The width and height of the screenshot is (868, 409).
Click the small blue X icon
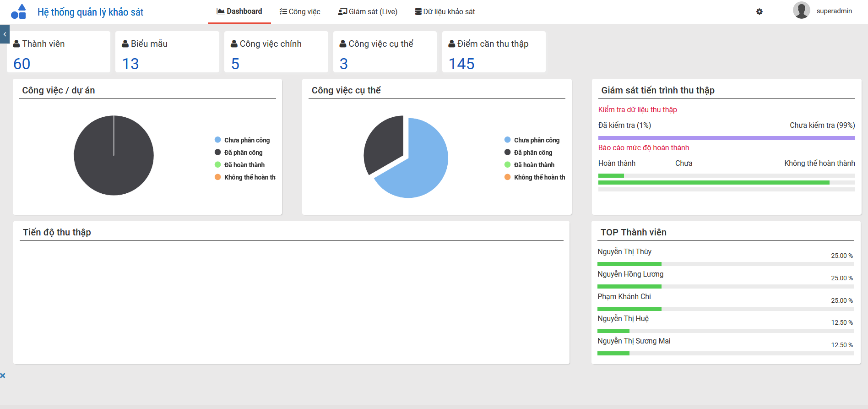pyautogui.click(x=3, y=376)
